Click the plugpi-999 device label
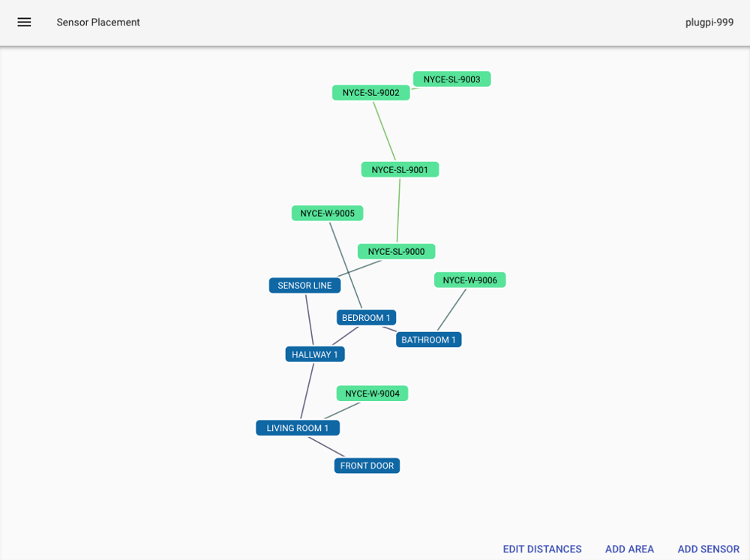Viewport: 750px width, 560px height. click(x=709, y=22)
